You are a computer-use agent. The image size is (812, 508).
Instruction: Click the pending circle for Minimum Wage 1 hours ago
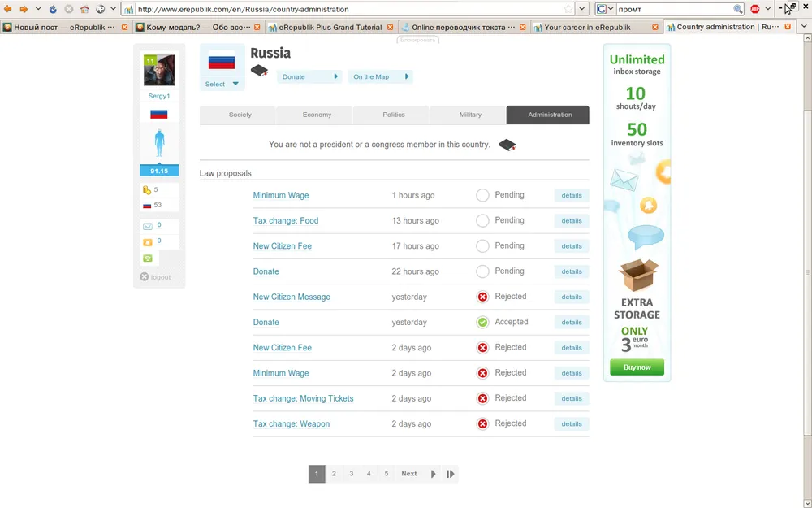(x=482, y=195)
